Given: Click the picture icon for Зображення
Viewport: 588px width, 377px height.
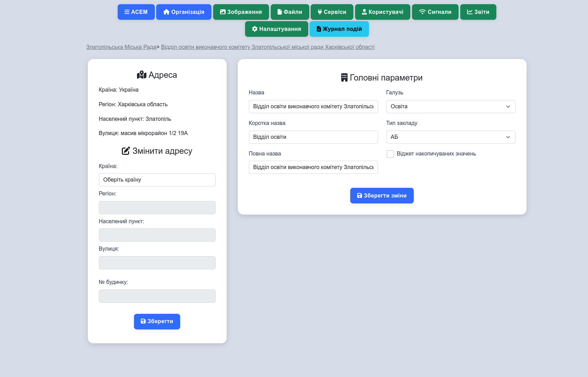Looking at the screenshot, I should [x=223, y=12].
